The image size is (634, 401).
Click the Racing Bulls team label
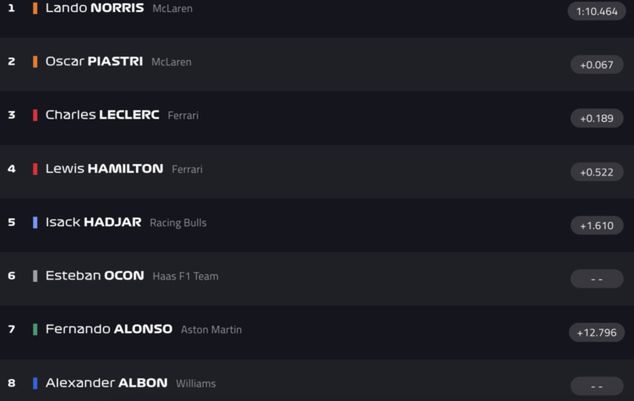[x=178, y=223]
